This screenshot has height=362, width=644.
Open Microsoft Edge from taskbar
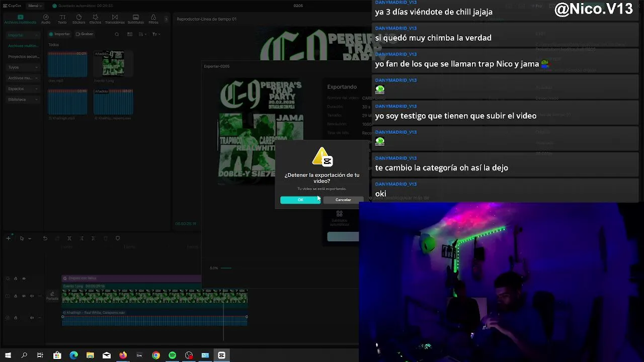[x=74, y=355]
